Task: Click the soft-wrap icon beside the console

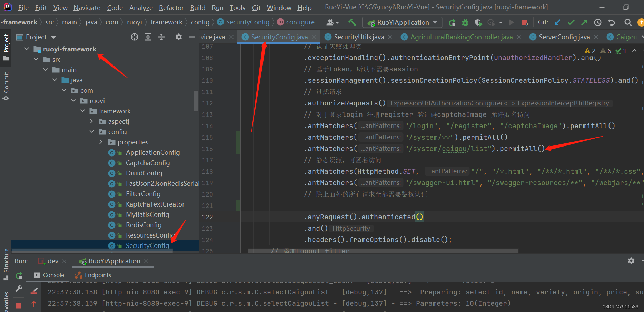Action: click(34, 291)
